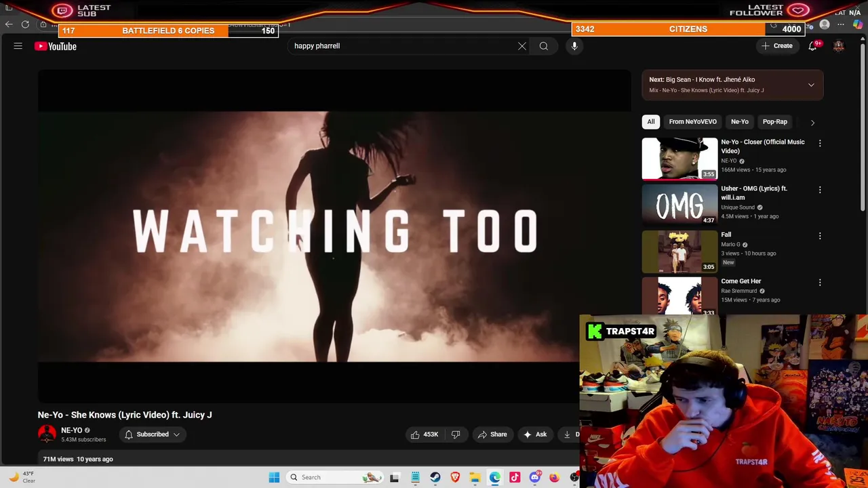
Task: Select the 'Ne-Yo' filter chip
Action: (739, 122)
